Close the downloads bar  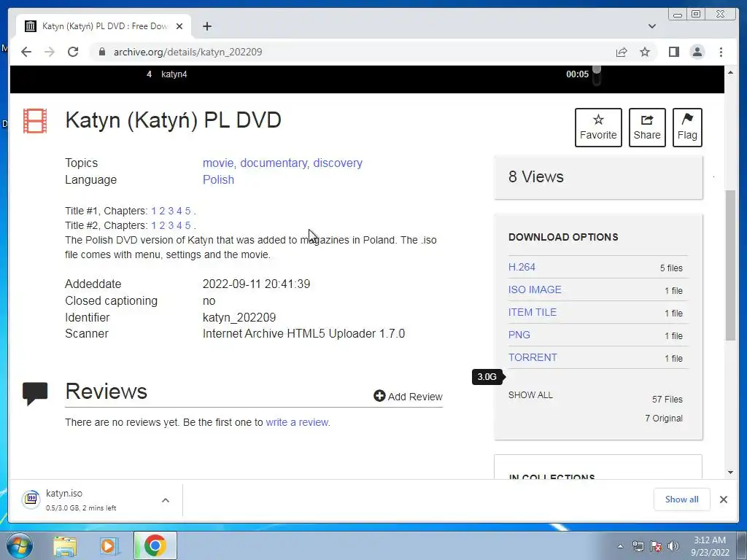pyautogui.click(x=723, y=499)
